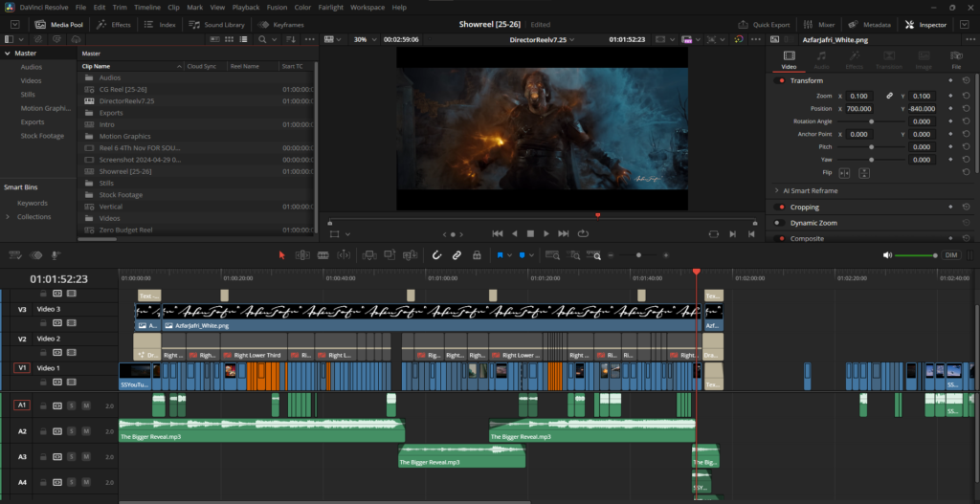Click the blue flag icon

[500, 255]
